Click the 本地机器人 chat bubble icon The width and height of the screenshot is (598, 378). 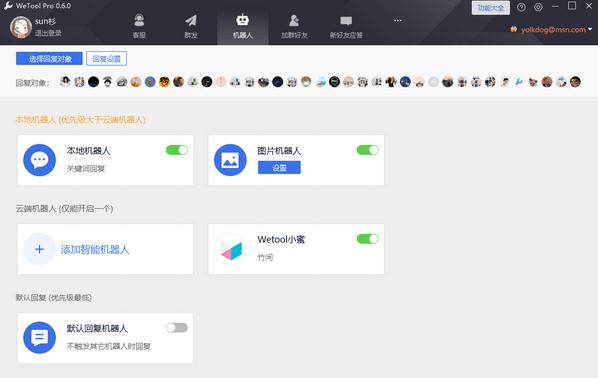[40, 160]
